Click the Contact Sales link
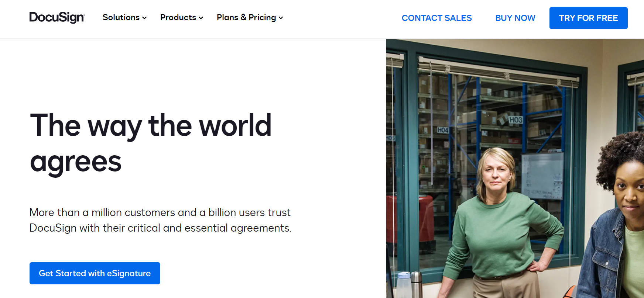Screen dimensions: 644x298 [x=436, y=18]
